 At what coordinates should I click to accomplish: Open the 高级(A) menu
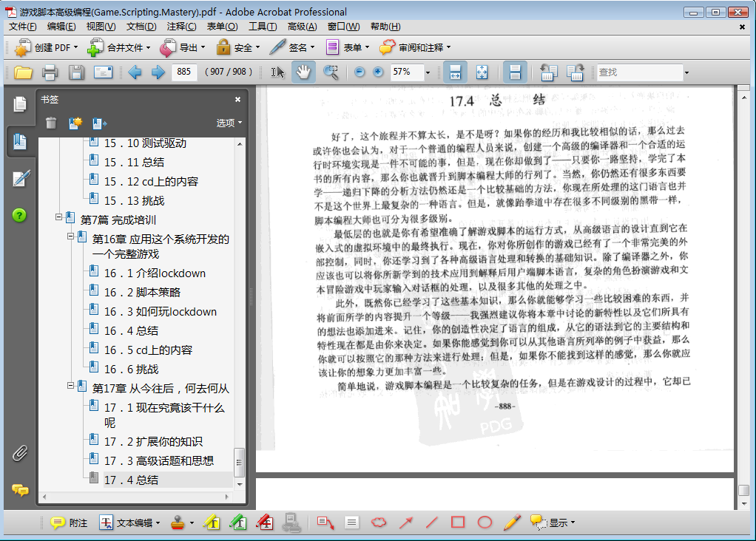pyautogui.click(x=302, y=27)
